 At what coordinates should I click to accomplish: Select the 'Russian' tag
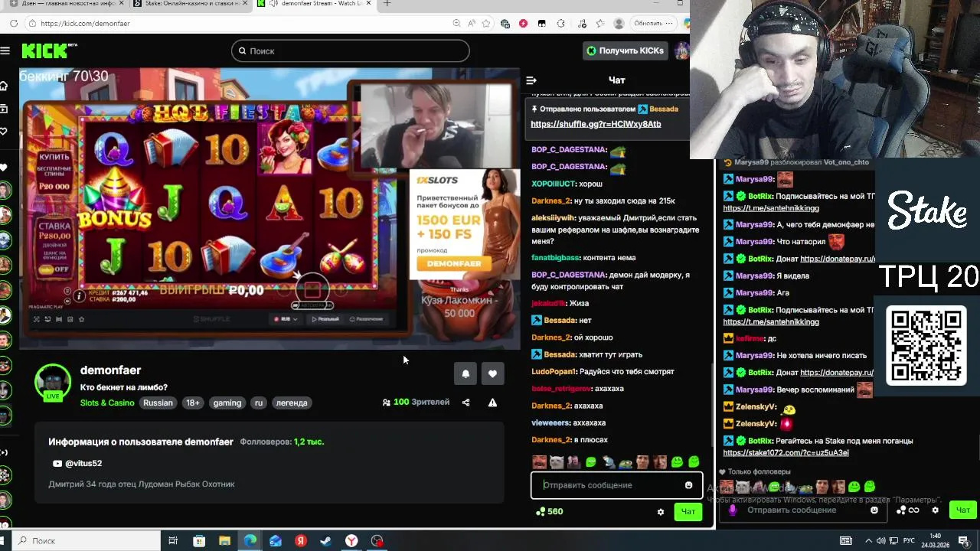(158, 403)
